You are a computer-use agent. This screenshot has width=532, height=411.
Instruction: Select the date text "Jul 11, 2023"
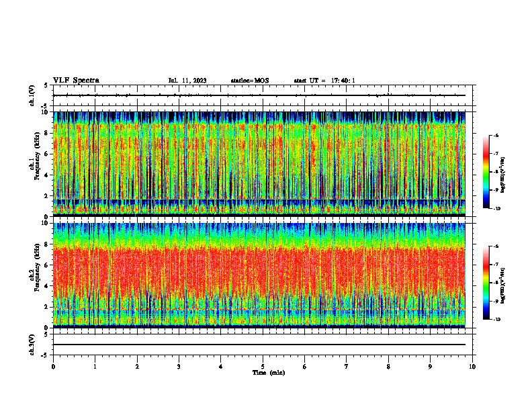[x=187, y=81]
